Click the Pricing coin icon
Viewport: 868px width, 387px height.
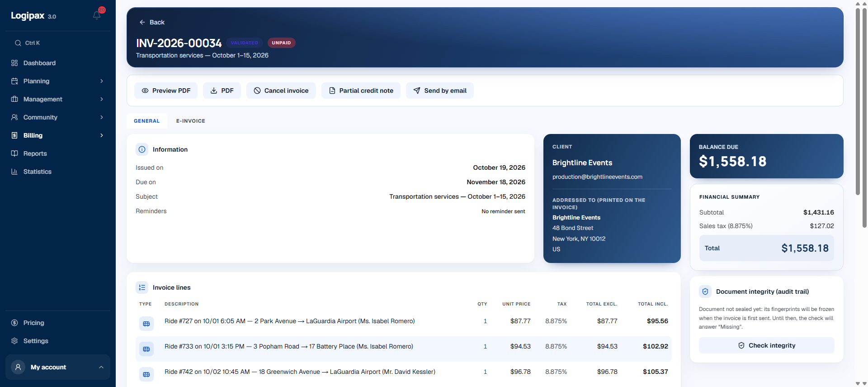click(x=14, y=323)
